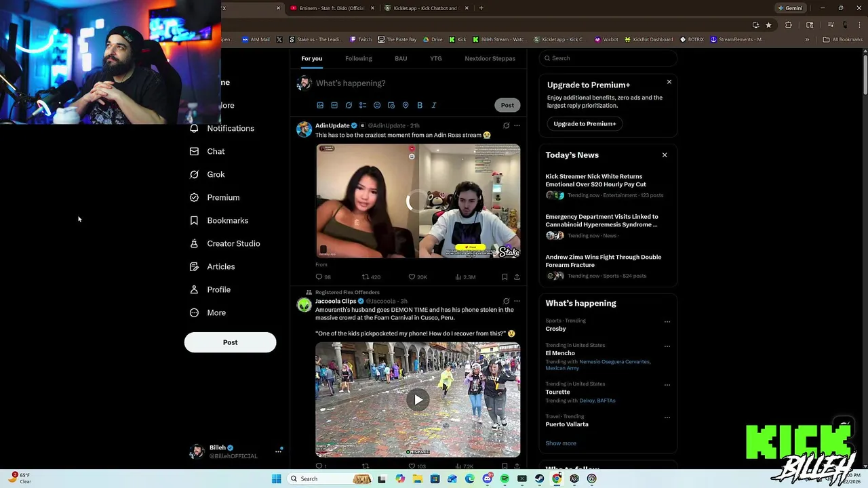This screenshot has height=488, width=868.
Task: Open Chrome extensions puzzle icon
Action: [788, 25]
